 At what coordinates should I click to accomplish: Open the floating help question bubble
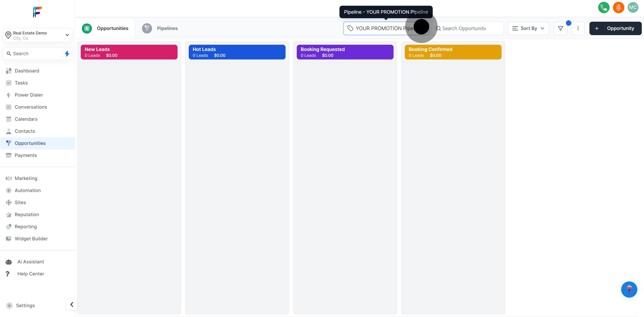629,290
